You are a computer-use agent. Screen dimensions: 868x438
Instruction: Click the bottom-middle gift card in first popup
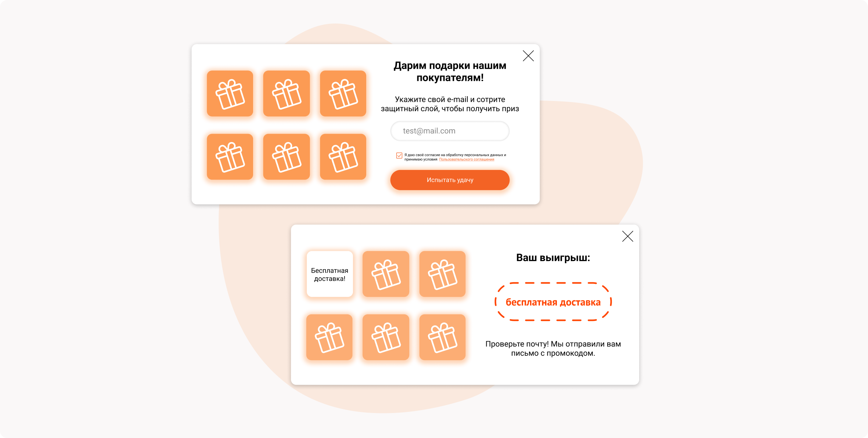[287, 157]
